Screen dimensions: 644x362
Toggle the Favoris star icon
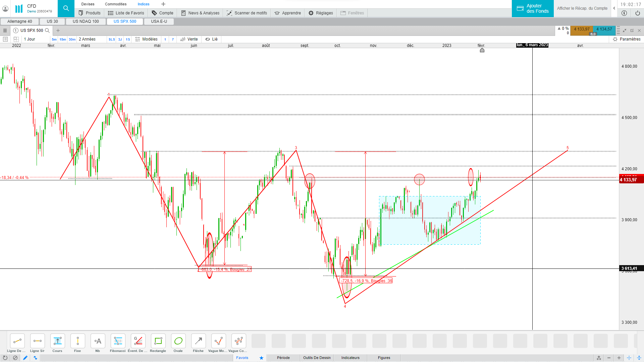pyautogui.click(x=261, y=358)
